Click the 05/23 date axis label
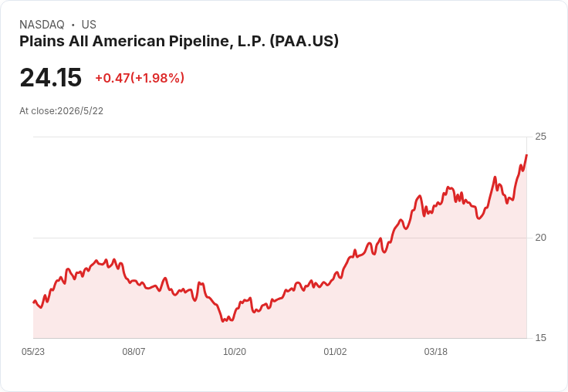 click(x=33, y=351)
